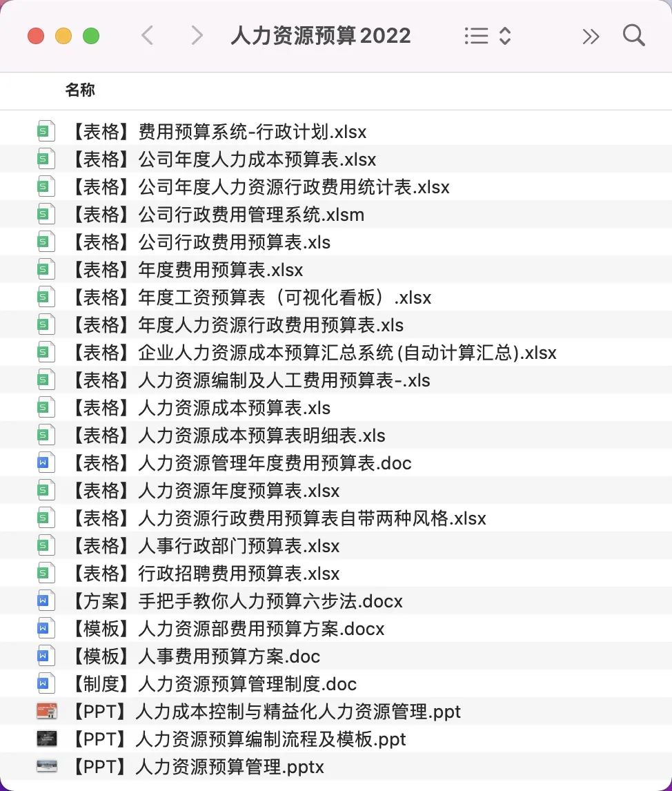Zoom the window with green button

click(91, 36)
